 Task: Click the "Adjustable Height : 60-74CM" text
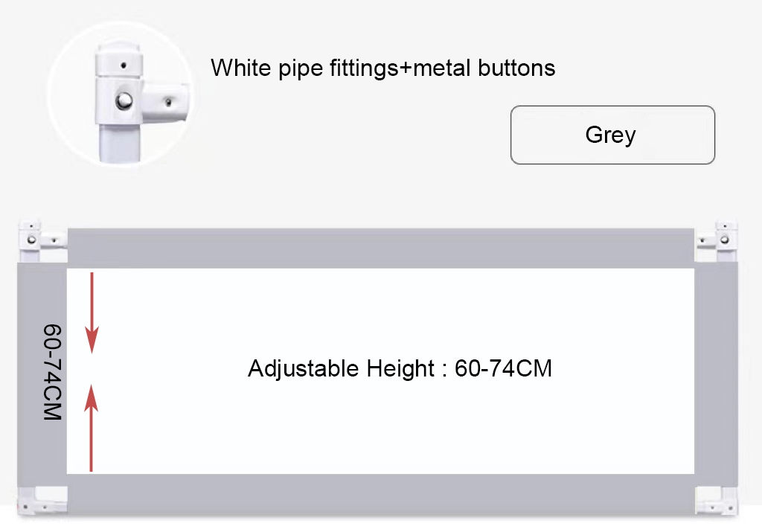[400, 368]
